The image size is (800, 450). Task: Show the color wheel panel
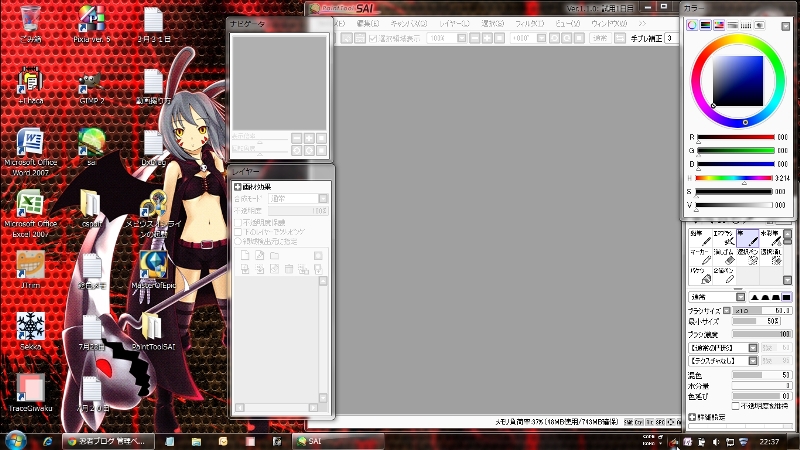coord(692,25)
